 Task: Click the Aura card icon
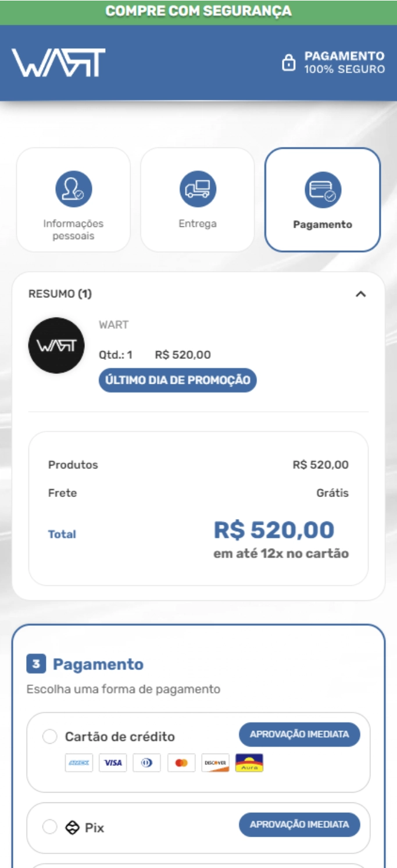pos(249,763)
